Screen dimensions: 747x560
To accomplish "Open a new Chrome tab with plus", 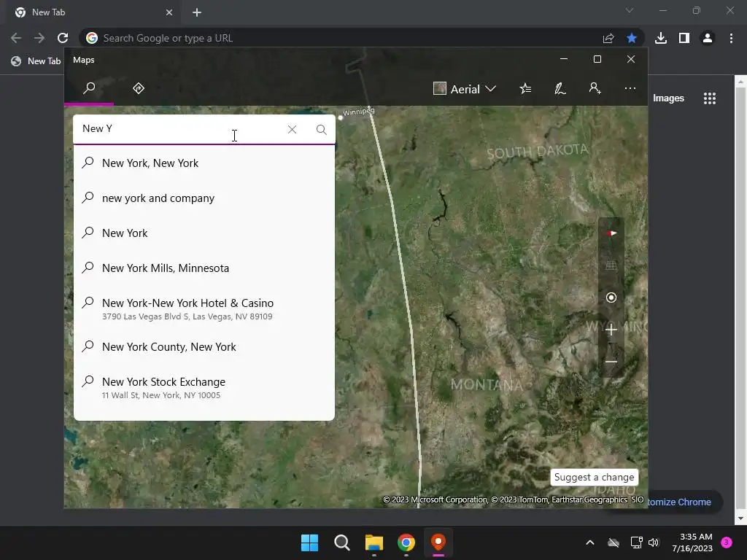I will (x=197, y=12).
